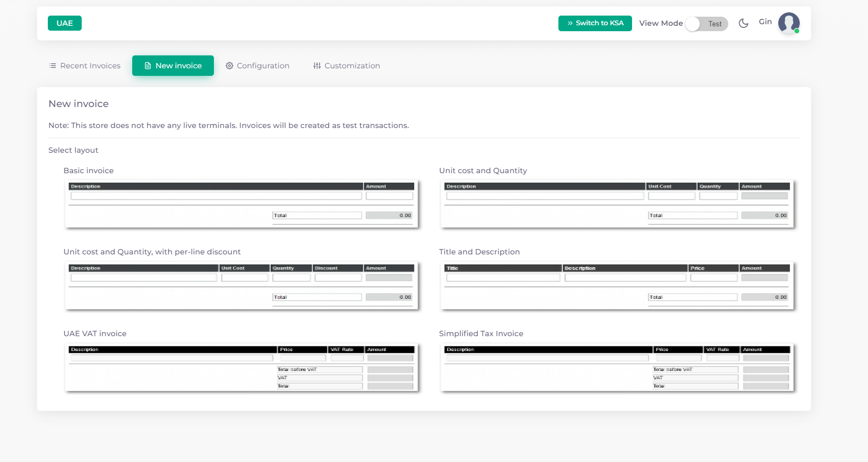Click the Simplified Tax Invoice label
This screenshot has height=462, width=868.
point(481,333)
